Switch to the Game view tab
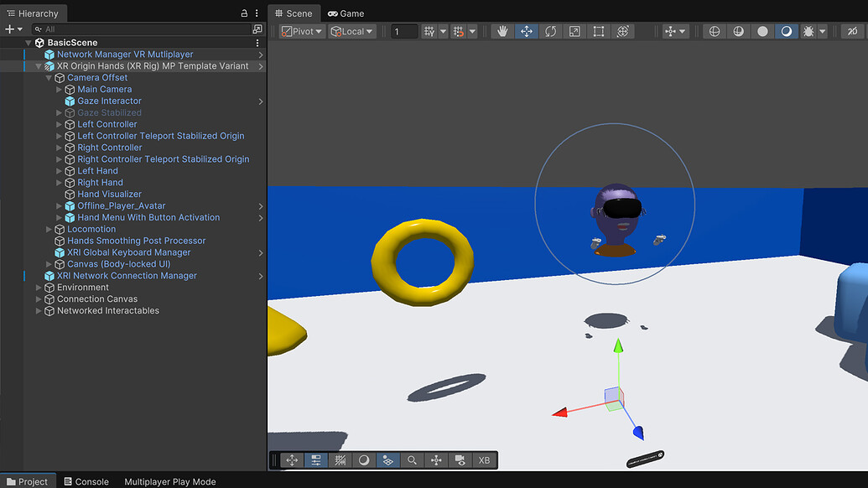This screenshot has width=868, height=488. click(x=345, y=13)
